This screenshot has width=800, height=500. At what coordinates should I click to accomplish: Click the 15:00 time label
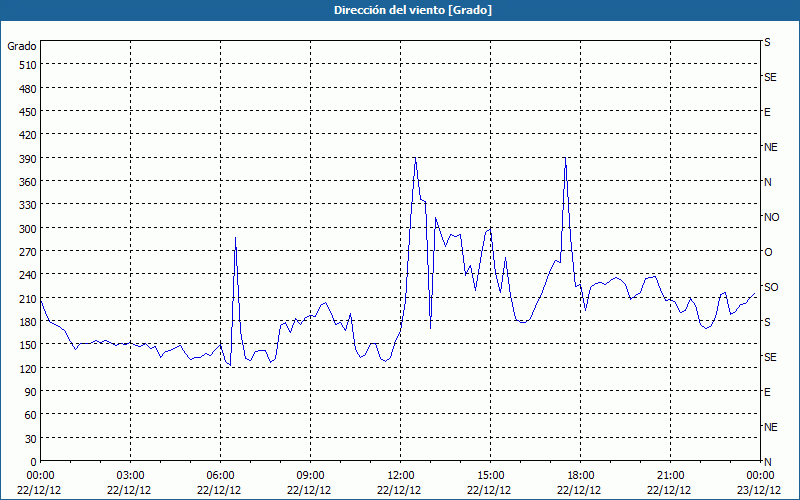(x=491, y=476)
